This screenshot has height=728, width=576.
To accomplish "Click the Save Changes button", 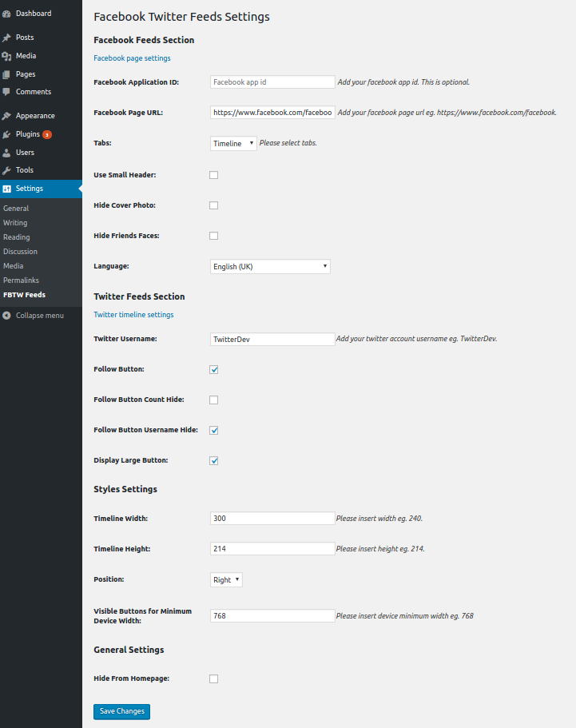I will 121,711.
